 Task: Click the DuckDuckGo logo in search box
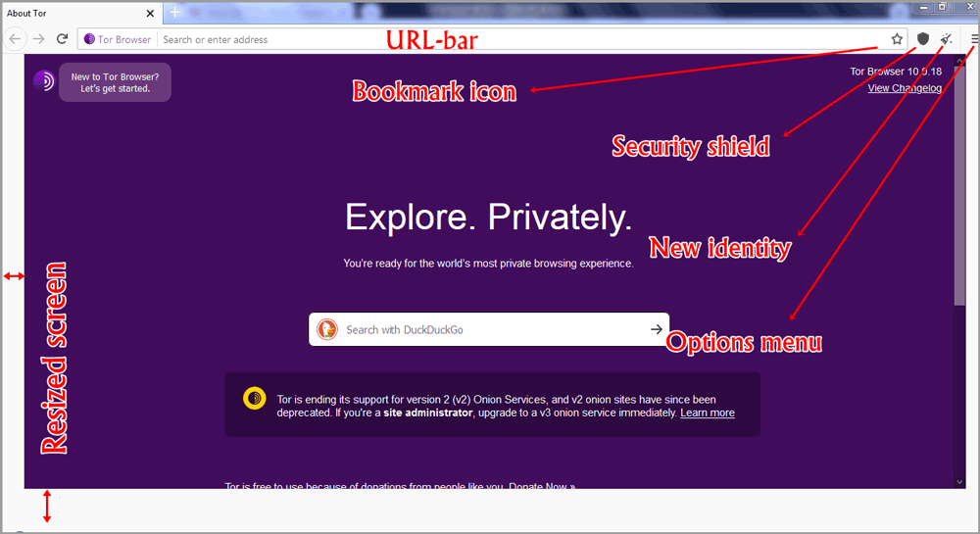pos(327,329)
